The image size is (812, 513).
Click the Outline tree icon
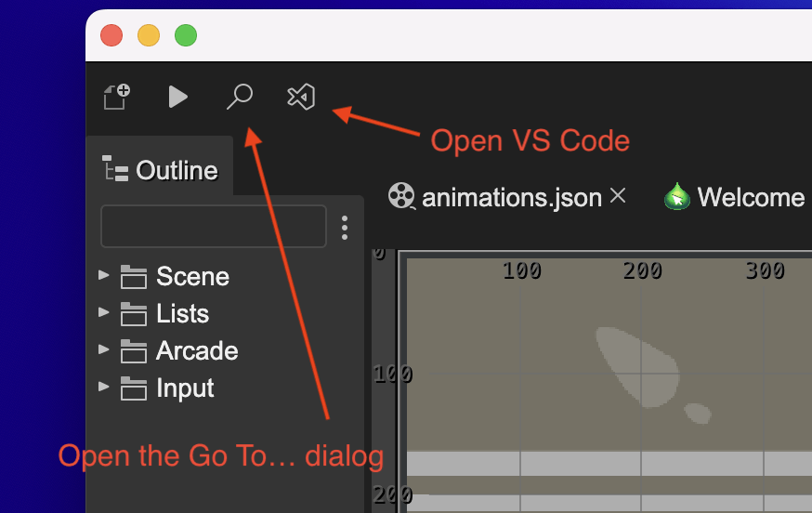(115, 168)
